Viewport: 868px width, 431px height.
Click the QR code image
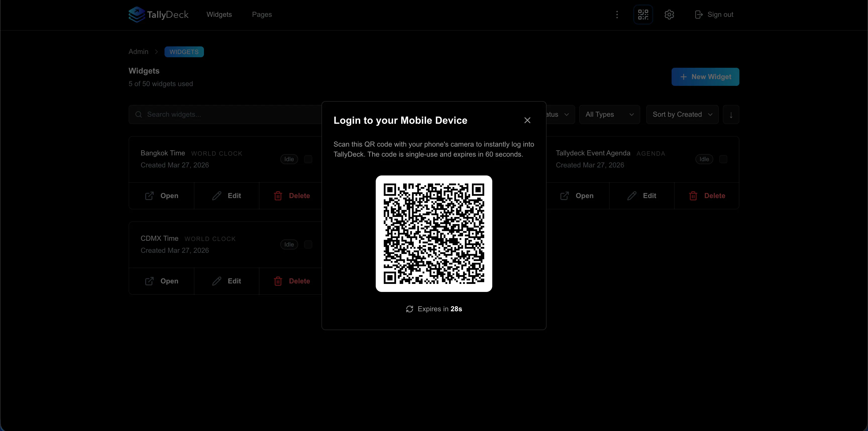pyautogui.click(x=434, y=234)
